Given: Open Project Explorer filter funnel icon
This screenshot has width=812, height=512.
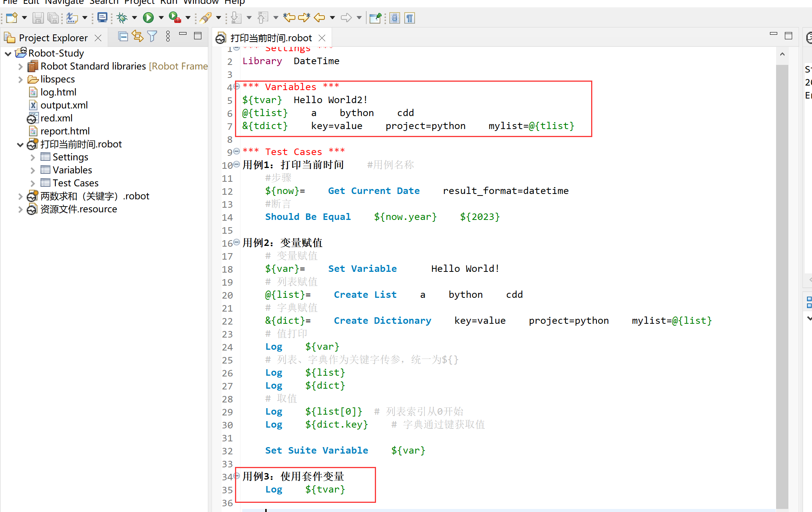Looking at the screenshot, I should [152, 36].
